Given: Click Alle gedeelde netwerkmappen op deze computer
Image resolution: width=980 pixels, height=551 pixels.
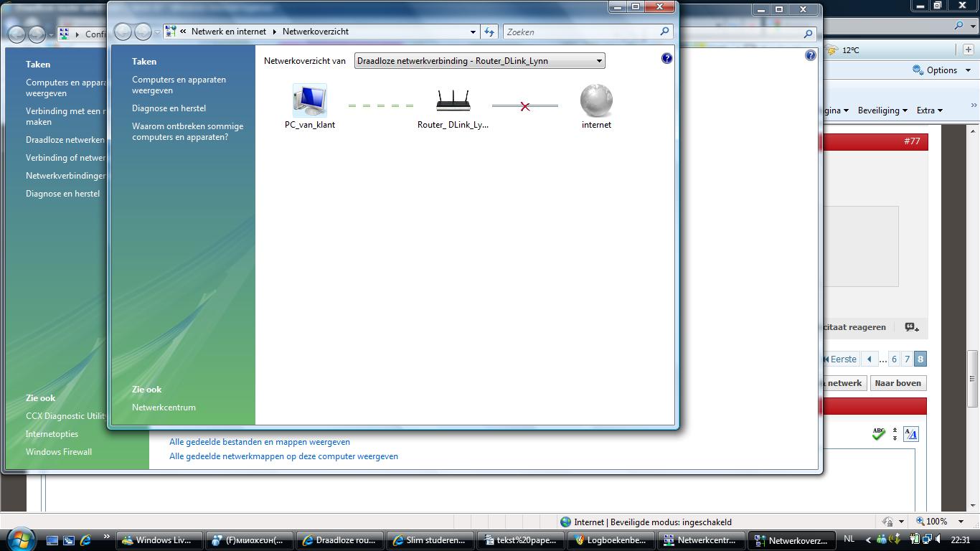Looking at the screenshot, I should (x=283, y=456).
